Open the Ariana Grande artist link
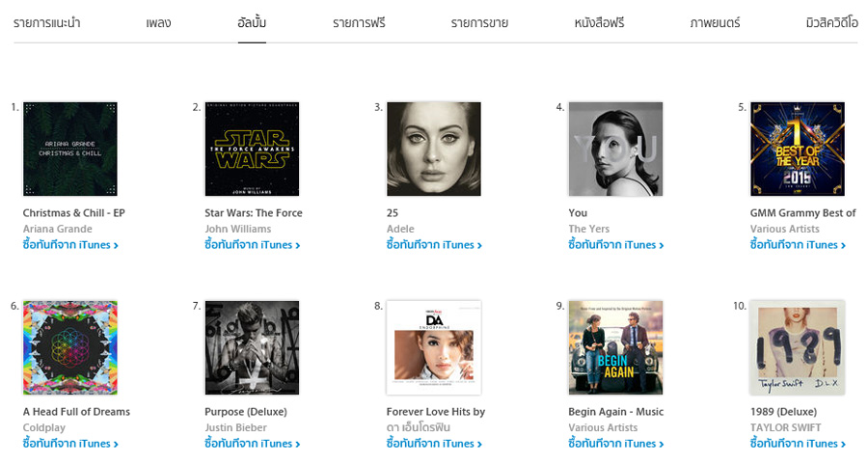The width and height of the screenshot is (868, 465). (x=58, y=230)
